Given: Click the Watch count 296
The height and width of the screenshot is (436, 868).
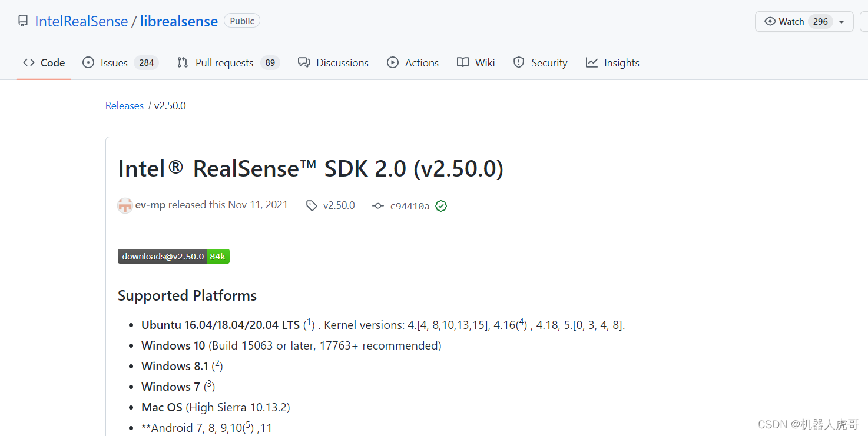Looking at the screenshot, I should click(820, 21).
